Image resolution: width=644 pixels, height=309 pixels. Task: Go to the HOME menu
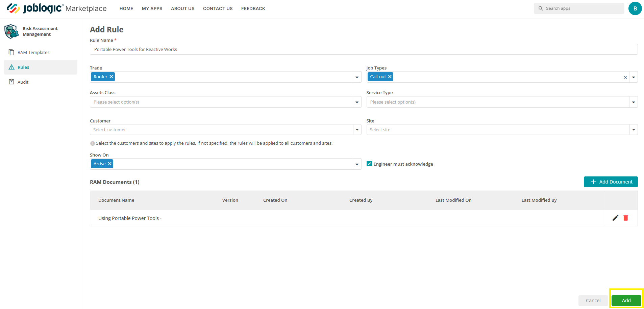coord(126,9)
